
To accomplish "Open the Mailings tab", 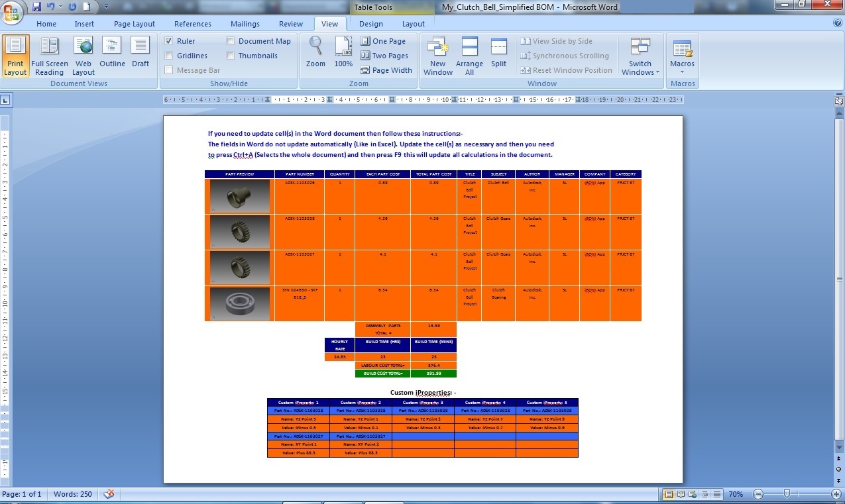I will coord(245,24).
